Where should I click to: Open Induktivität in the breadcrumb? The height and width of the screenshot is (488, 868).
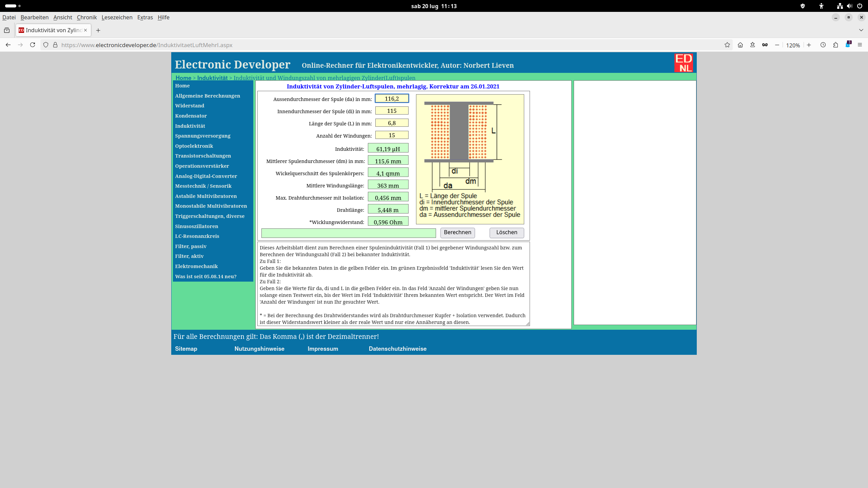pyautogui.click(x=212, y=78)
